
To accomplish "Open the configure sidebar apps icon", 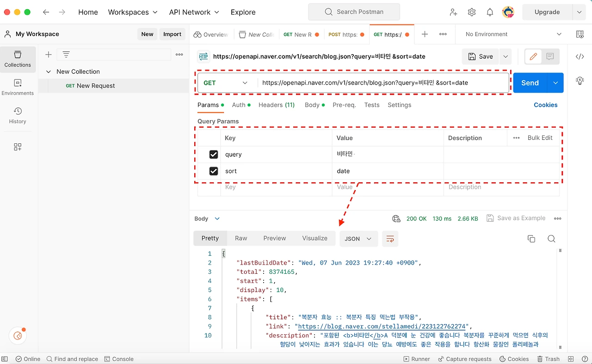I will click(x=18, y=147).
